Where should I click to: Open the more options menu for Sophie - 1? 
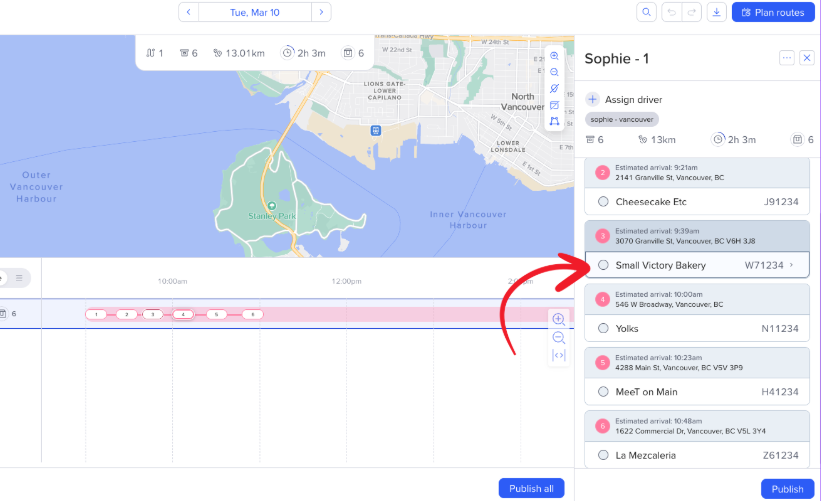(786, 58)
